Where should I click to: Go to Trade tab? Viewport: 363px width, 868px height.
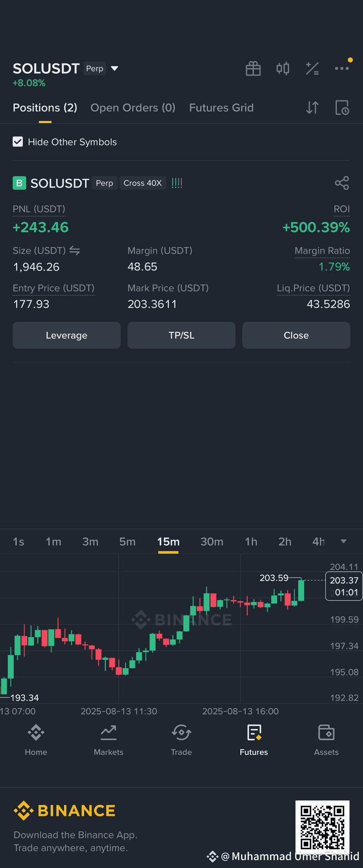181,740
